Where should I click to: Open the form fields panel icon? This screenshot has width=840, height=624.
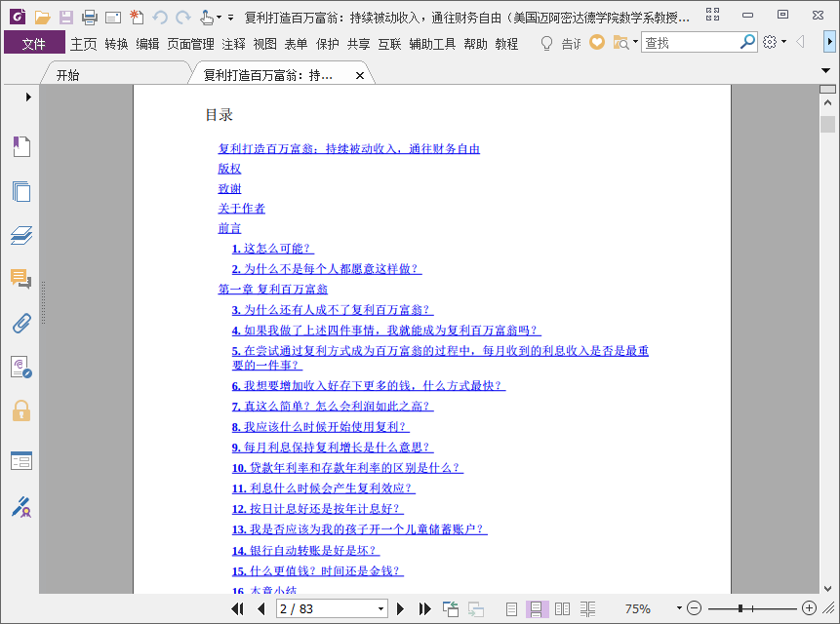tap(21, 461)
